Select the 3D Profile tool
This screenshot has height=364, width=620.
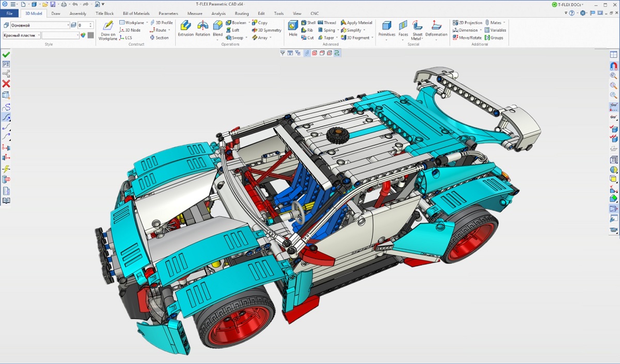click(161, 23)
